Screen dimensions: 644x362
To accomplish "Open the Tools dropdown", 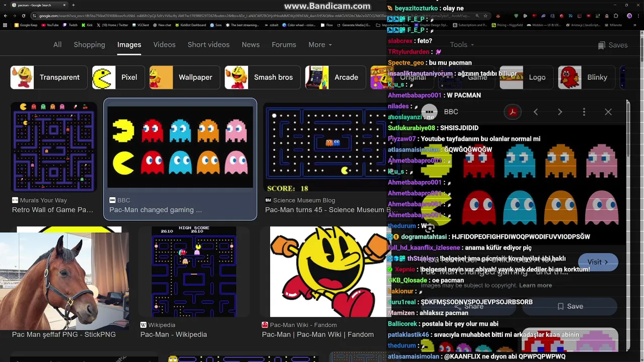I will click(462, 45).
